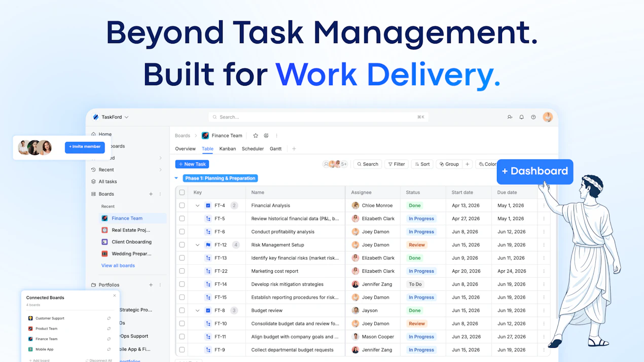The image size is (644, 362).
Task: Click the add member icon in header
Action: click(x=510, y=117)
